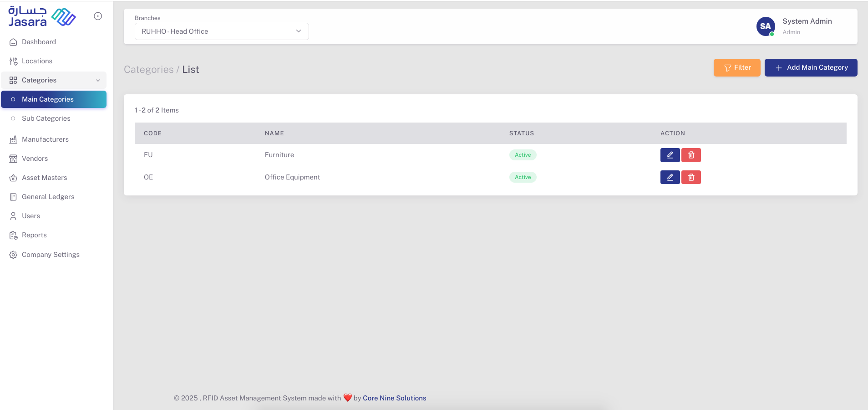Click the SA user avatar
This screenshot has height=410, width=868.
pyautogui.click(x=765, y=26)
